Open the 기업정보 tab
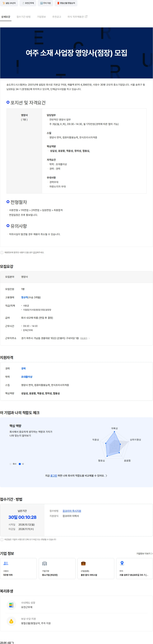 coord(41,17)
